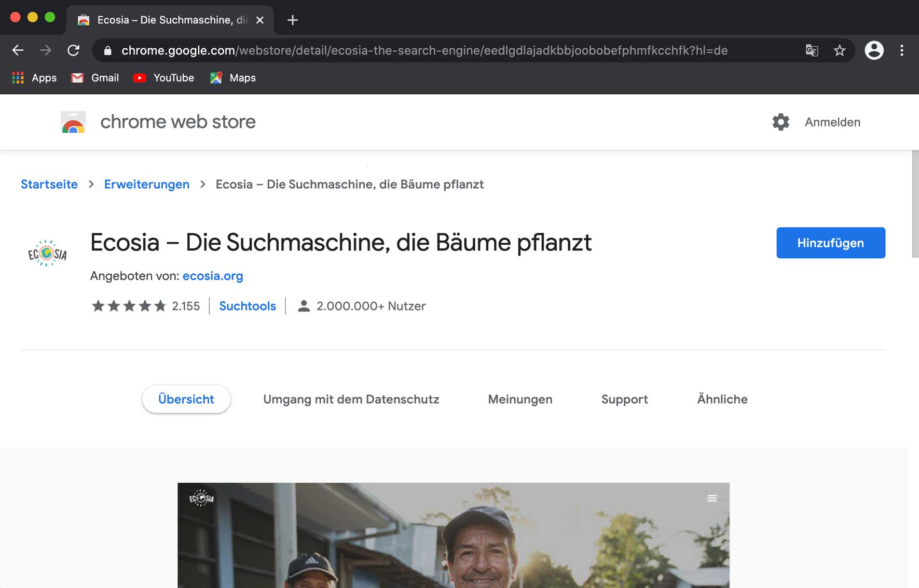Screen dimensions: 919x588
Task: Open the Ähnliche tab
Action: pyautogui.click(x=722, y=399)
